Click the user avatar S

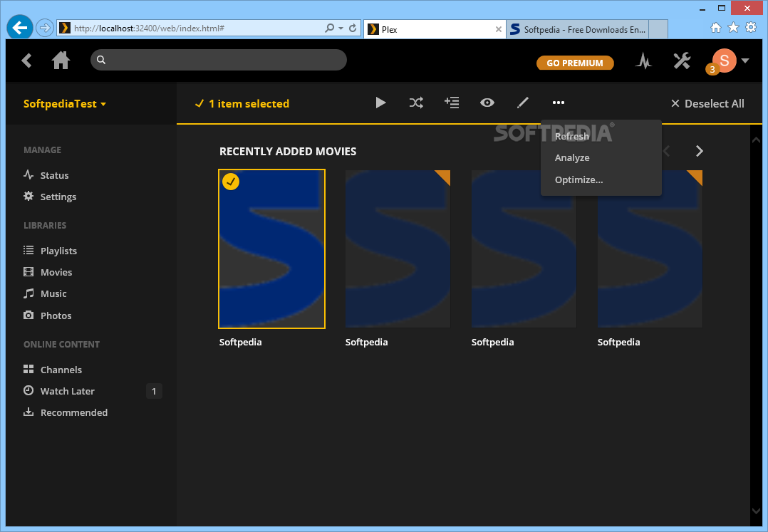(x=725, y=61)
